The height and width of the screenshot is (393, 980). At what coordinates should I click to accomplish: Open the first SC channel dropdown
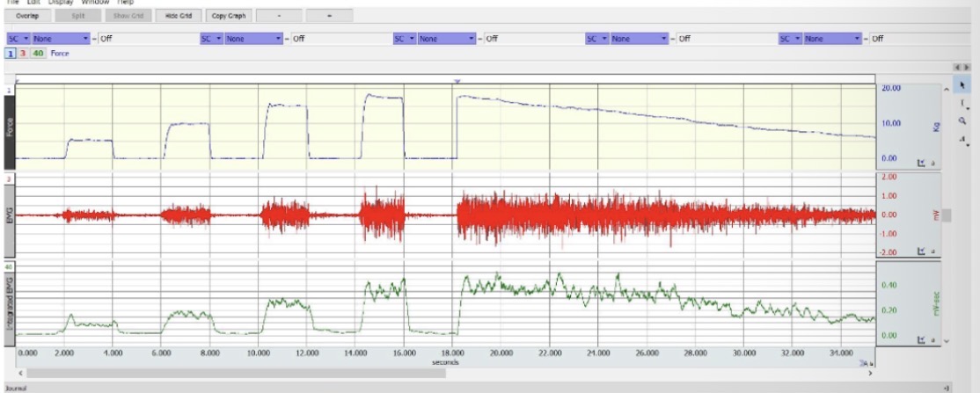(x=18, y=39)
